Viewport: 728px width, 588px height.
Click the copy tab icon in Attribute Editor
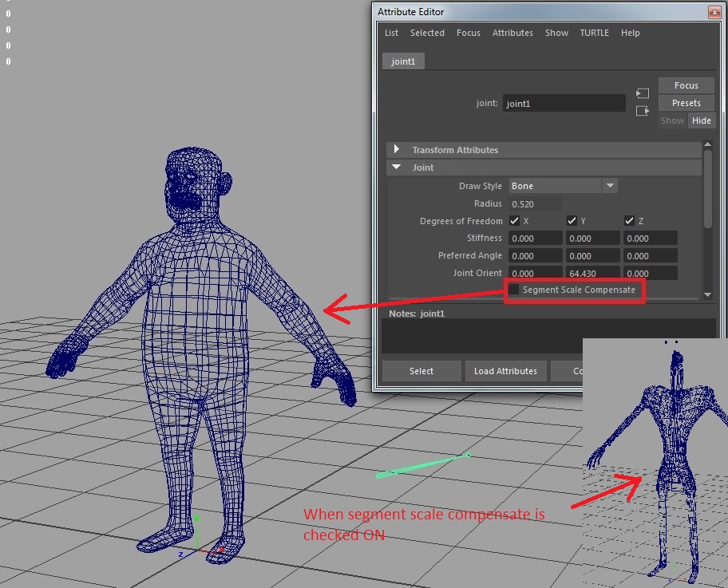(x=643, y=112)
